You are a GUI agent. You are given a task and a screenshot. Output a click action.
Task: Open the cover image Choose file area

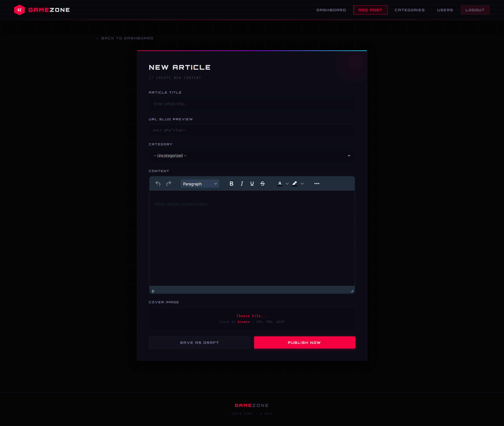click(252, 318)
